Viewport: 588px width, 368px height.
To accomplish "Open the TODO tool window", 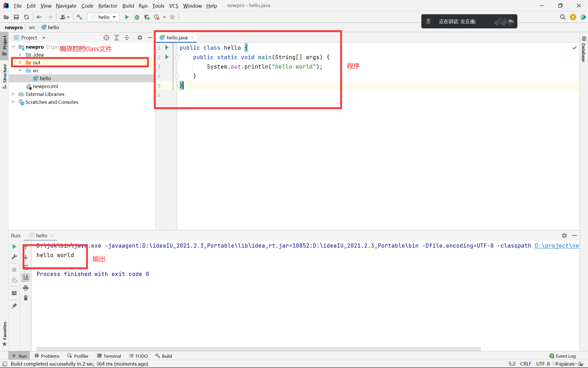I will coord(138,356).
